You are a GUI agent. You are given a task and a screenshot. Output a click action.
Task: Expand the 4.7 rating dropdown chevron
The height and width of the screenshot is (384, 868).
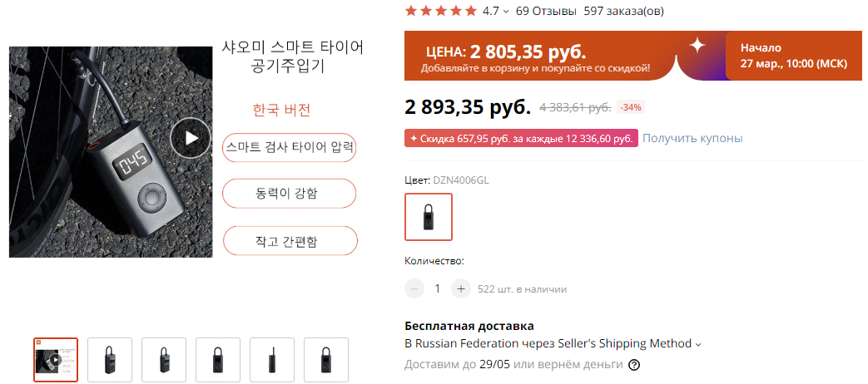[505, 12]
